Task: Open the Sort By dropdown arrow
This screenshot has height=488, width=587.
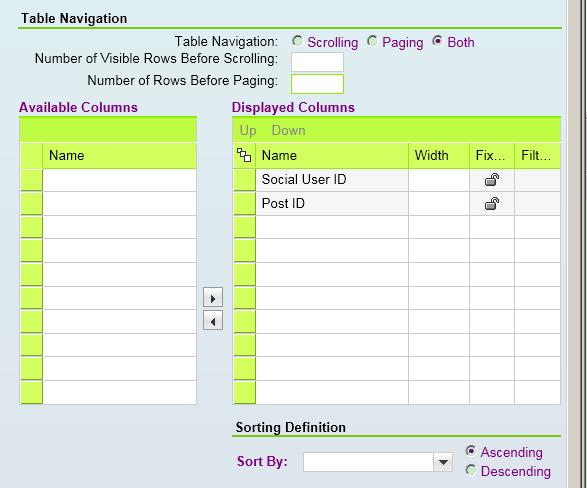Action: (x=443, y=462)
